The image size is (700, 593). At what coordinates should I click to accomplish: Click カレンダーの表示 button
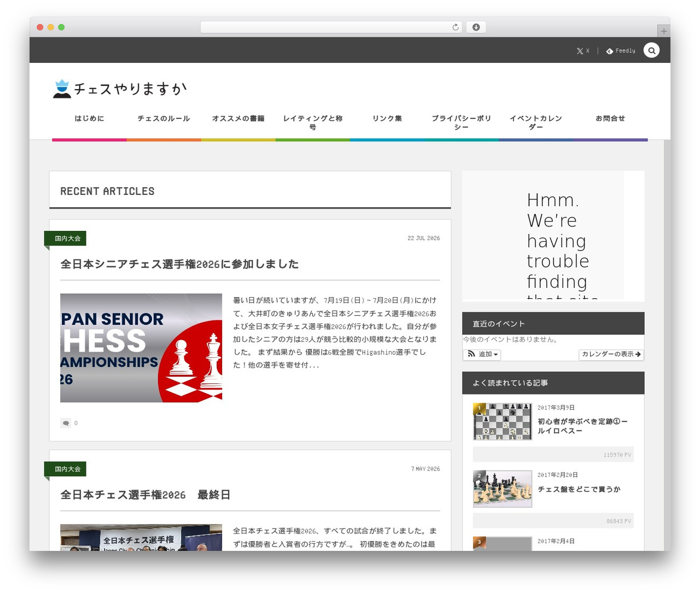pos(611,354)
